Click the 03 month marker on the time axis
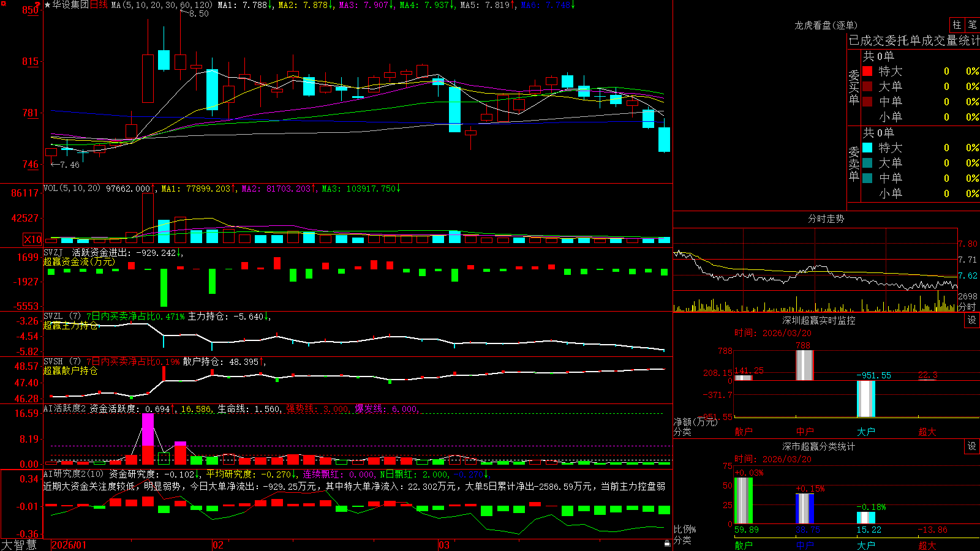 click(x=444, y=545)
